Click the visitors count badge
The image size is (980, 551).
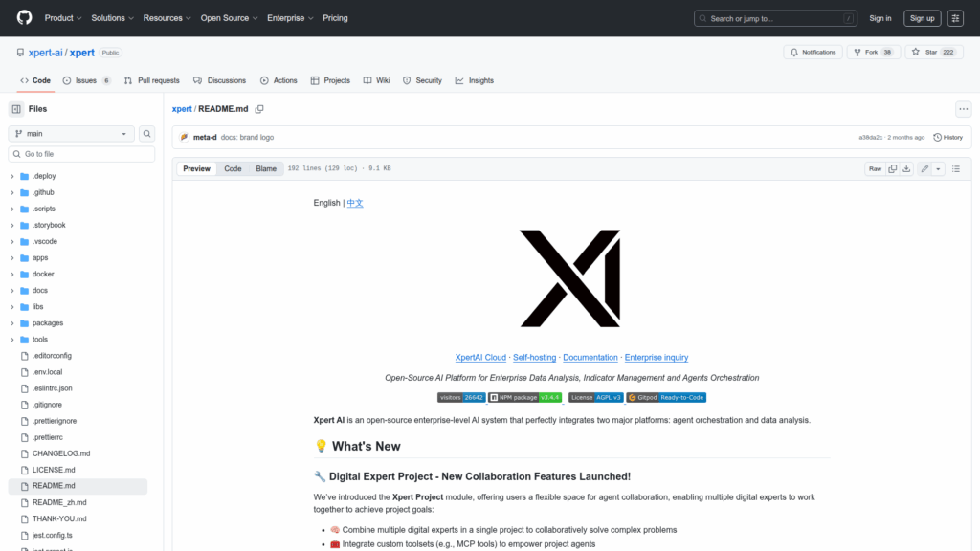pos(461,397)
